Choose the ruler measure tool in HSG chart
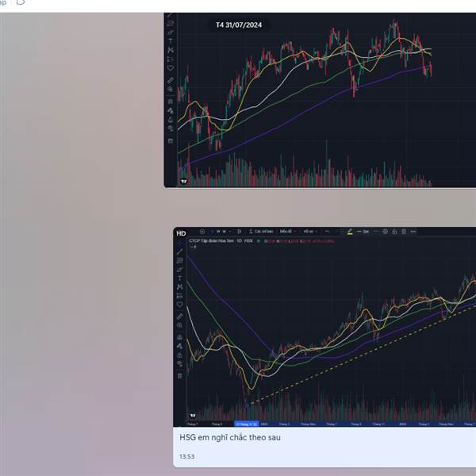 point(180,317)
